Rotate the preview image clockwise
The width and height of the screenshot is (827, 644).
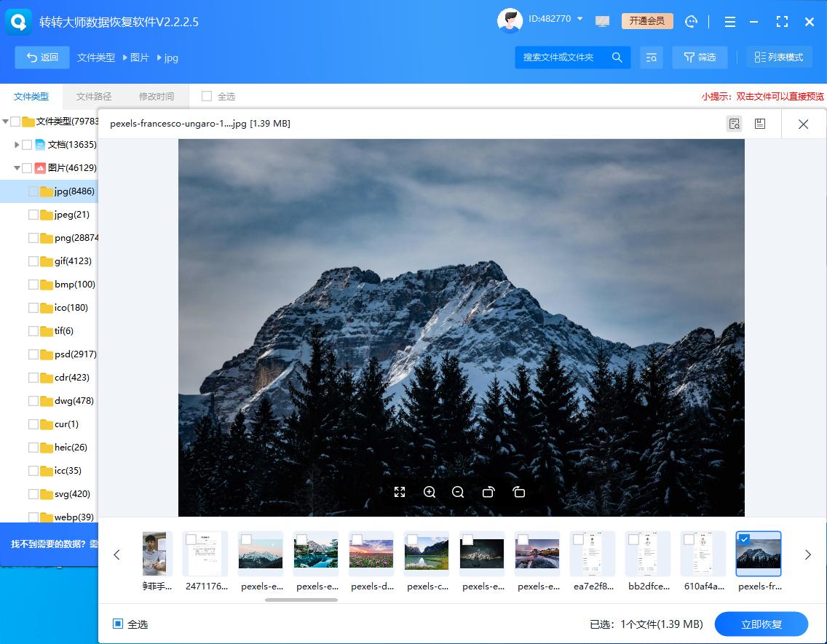point(518,492)
